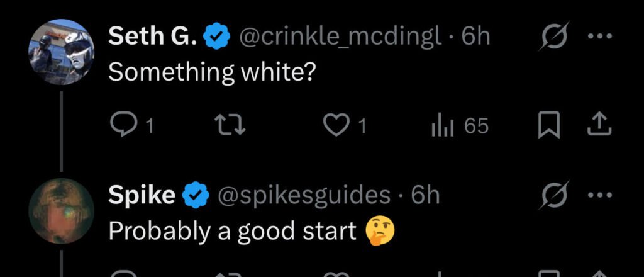Open Spike display name link

pos(142,196)
